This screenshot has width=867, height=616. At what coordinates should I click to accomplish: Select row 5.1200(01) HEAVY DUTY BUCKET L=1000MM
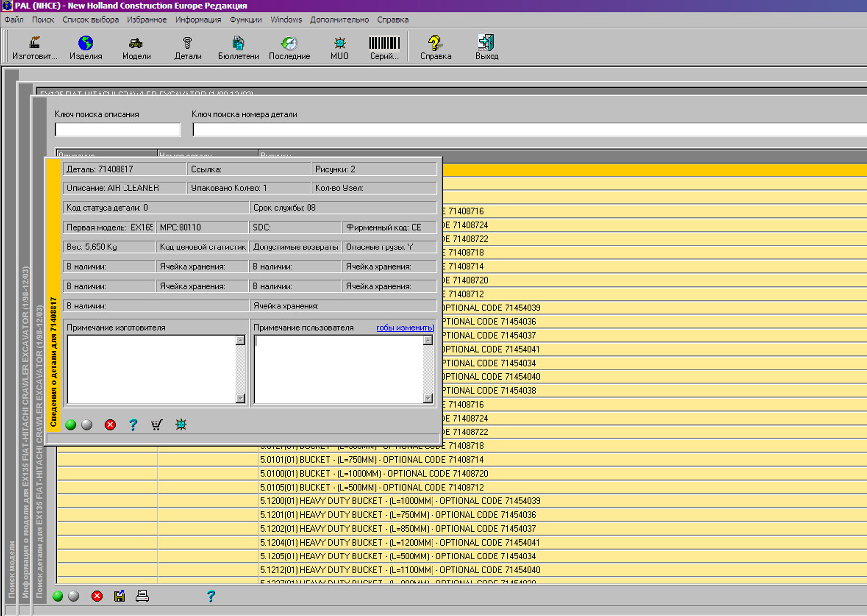400,501
